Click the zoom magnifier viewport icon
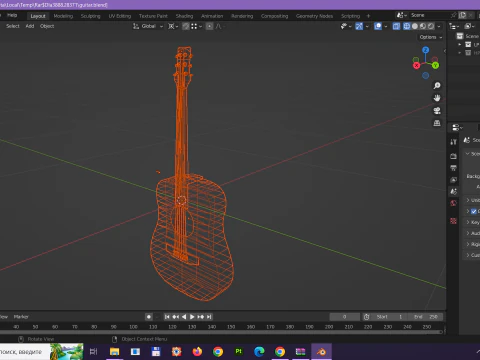Viewport: 480px width, 360px height. tap(437, 86)
